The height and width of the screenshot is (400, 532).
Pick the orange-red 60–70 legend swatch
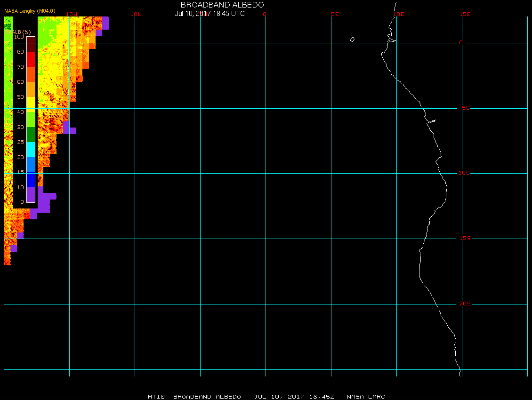31,74
